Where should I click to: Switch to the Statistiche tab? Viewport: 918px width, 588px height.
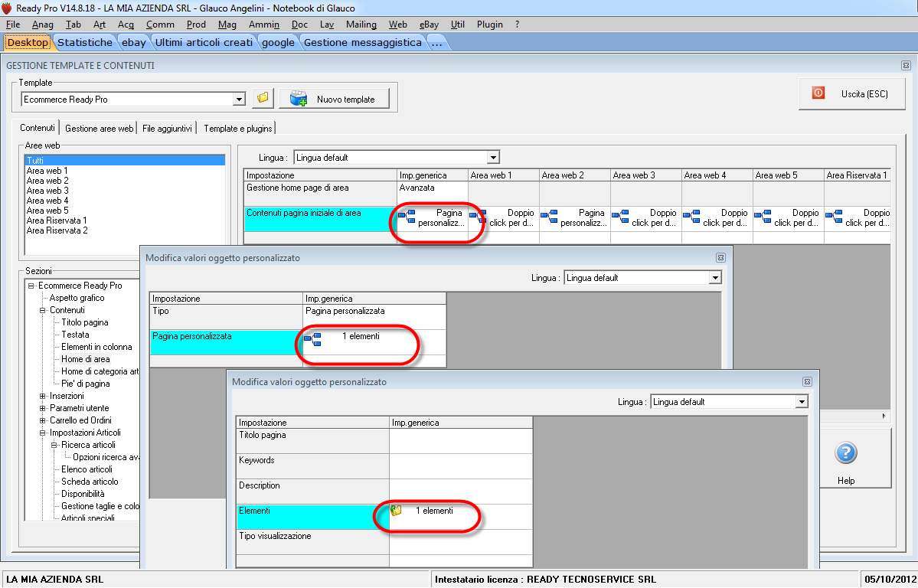[x=85, y=42]
